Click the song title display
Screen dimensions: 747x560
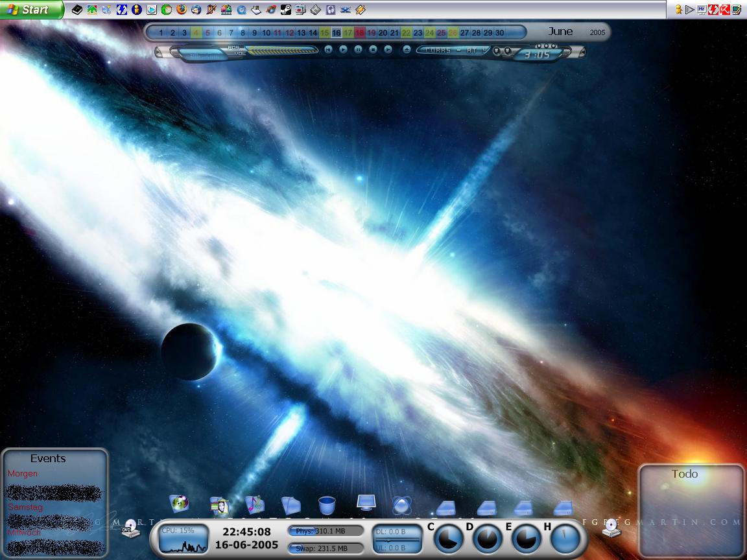[453, 50]
